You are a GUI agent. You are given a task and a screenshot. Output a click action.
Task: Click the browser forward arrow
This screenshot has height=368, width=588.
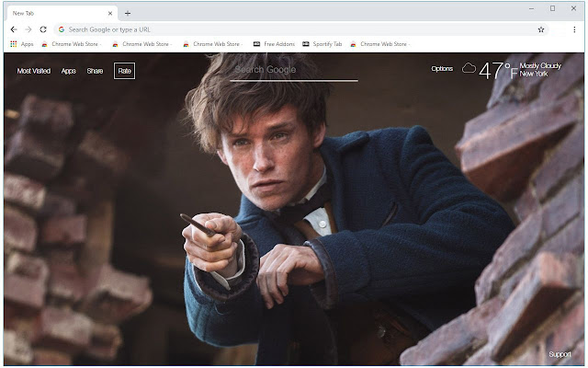(28, 29)
